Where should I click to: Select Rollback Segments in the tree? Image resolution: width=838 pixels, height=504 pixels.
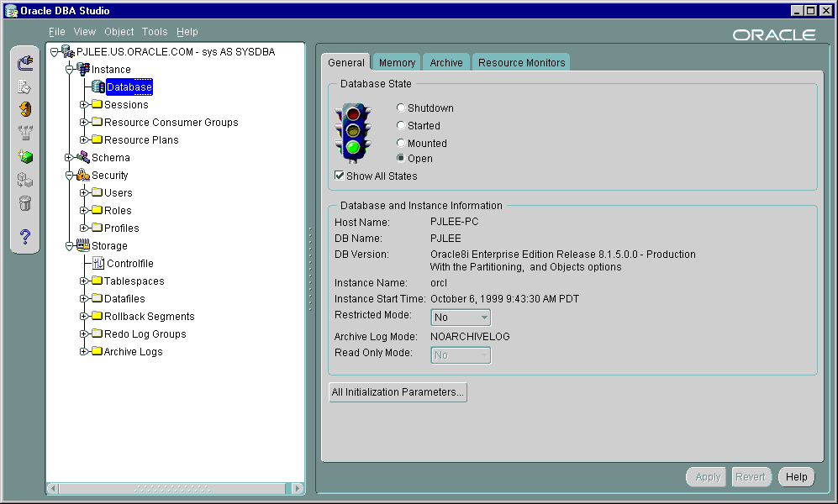coord(149,317)
